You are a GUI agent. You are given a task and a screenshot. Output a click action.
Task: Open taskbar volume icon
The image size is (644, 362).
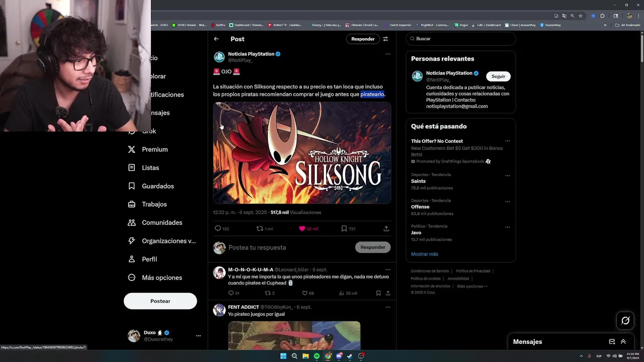(614, 356)
